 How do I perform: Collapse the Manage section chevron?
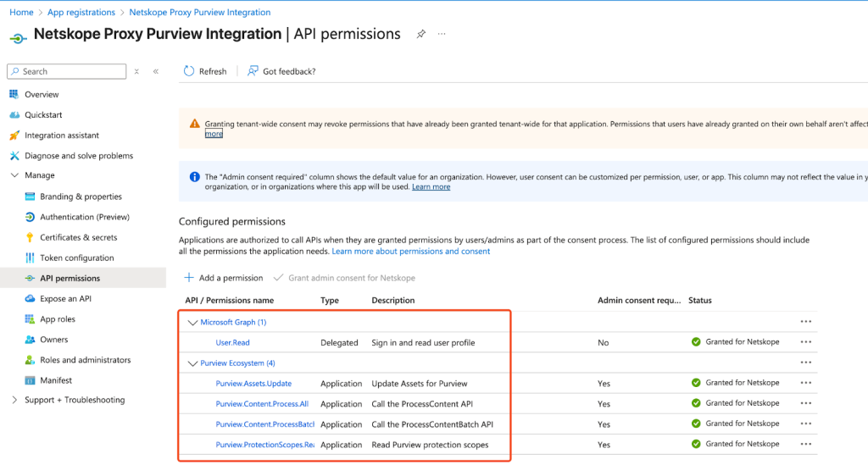click(14, 175)
